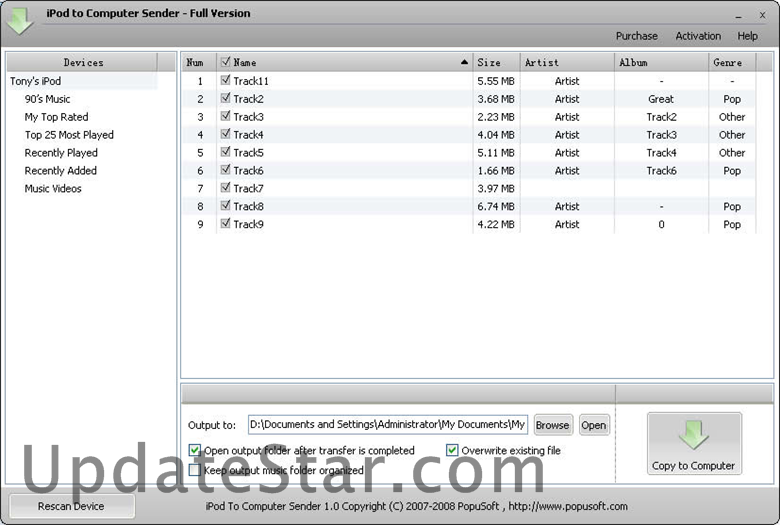Uncheck the Track3 checkbox

click(x=225, y=116)
